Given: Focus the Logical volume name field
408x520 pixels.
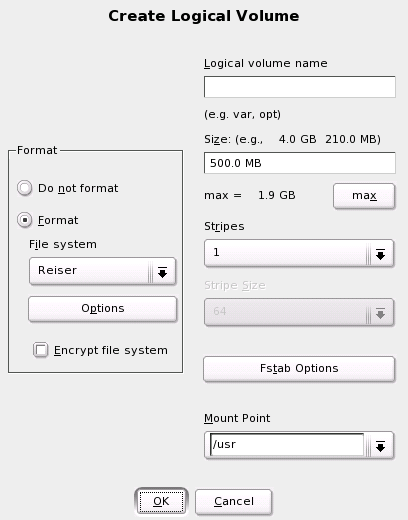Looking at the screenshot, I should (x=300, y=87).
